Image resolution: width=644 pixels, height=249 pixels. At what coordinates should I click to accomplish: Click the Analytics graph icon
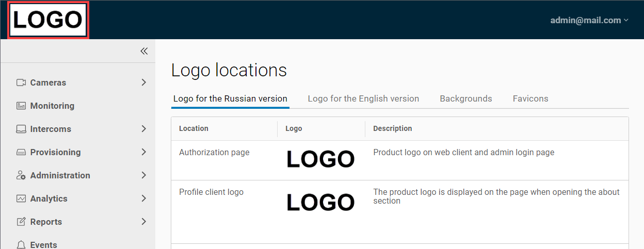click(21, 198)
